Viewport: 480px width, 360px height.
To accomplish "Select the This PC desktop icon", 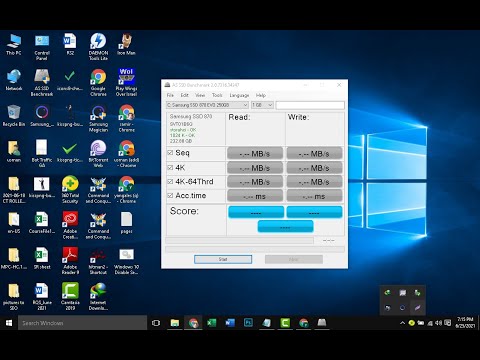I will pyautogui.click(x=14, y=44).
